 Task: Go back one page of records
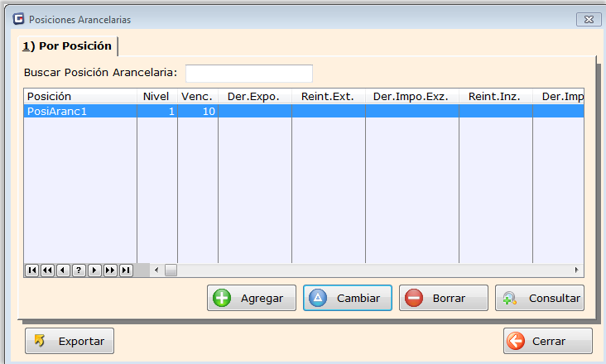click(x=47, y=270)
